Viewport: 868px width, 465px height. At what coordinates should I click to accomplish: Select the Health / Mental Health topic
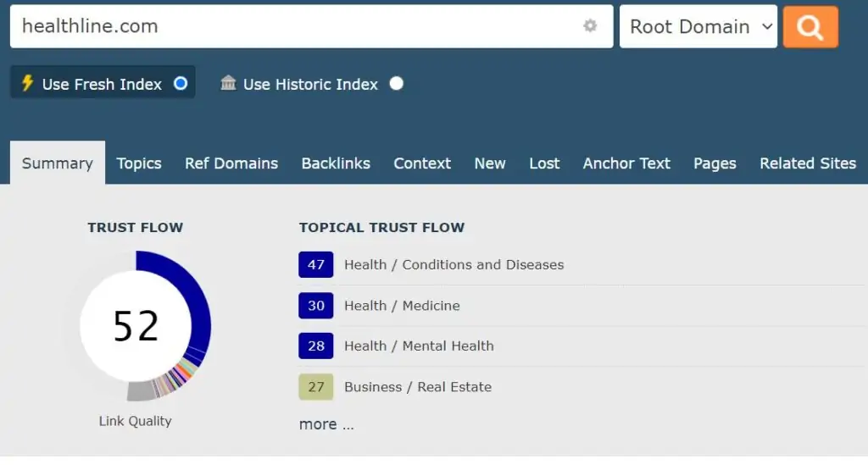tap(419, 346)
